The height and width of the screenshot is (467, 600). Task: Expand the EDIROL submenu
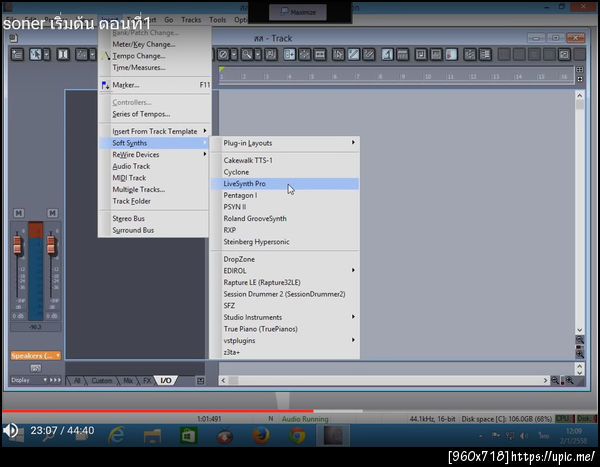[x=285, y=271]
